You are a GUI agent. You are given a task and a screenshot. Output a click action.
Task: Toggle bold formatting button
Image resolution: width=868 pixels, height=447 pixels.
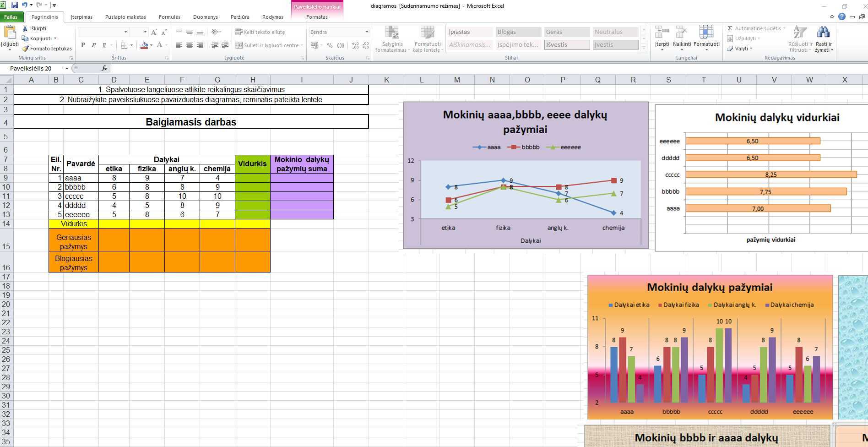coord(83,45)
